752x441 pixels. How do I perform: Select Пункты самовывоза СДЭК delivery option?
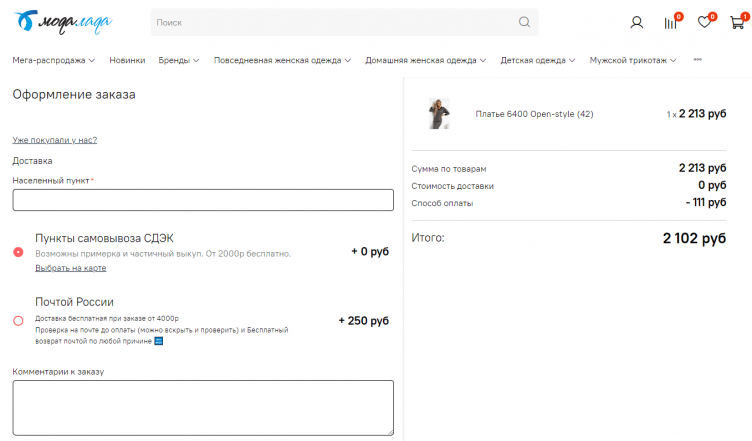[x=18, y=252]
